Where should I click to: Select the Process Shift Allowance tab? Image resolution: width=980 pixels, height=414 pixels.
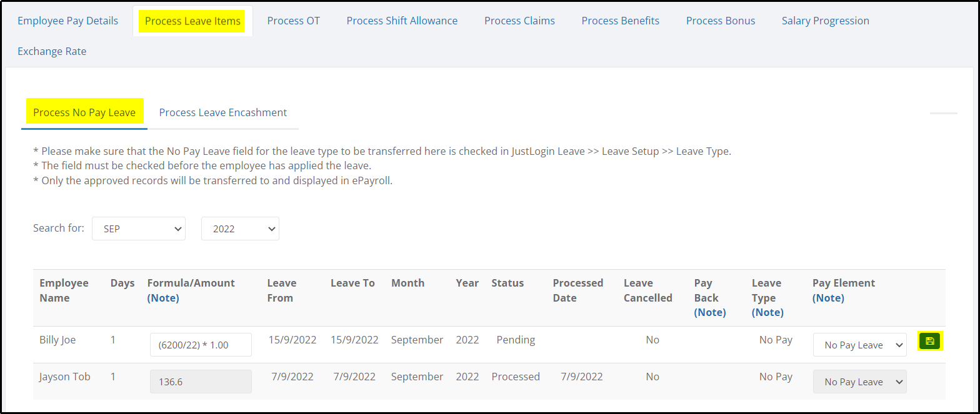[x=402, y=21]
